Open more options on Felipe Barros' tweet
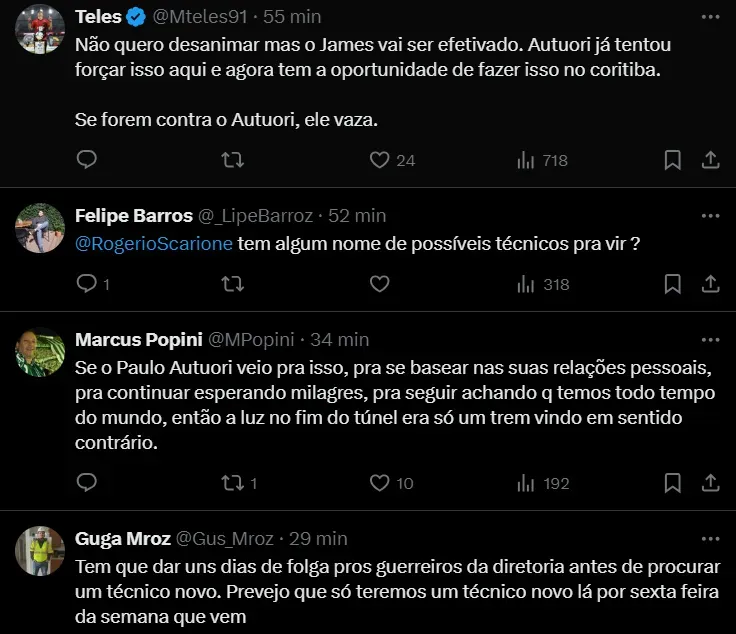 (710, 216)
